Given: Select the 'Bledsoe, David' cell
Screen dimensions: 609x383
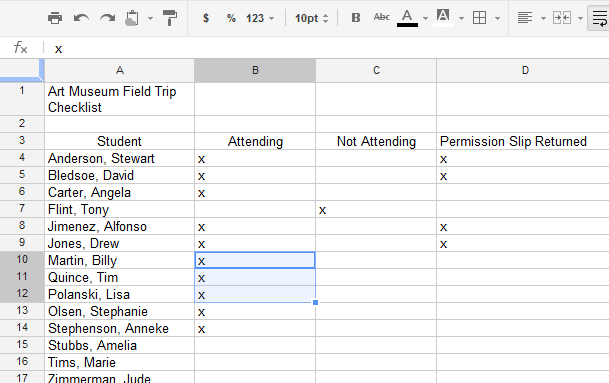Looking at the screenshot, I should [120, 175].
